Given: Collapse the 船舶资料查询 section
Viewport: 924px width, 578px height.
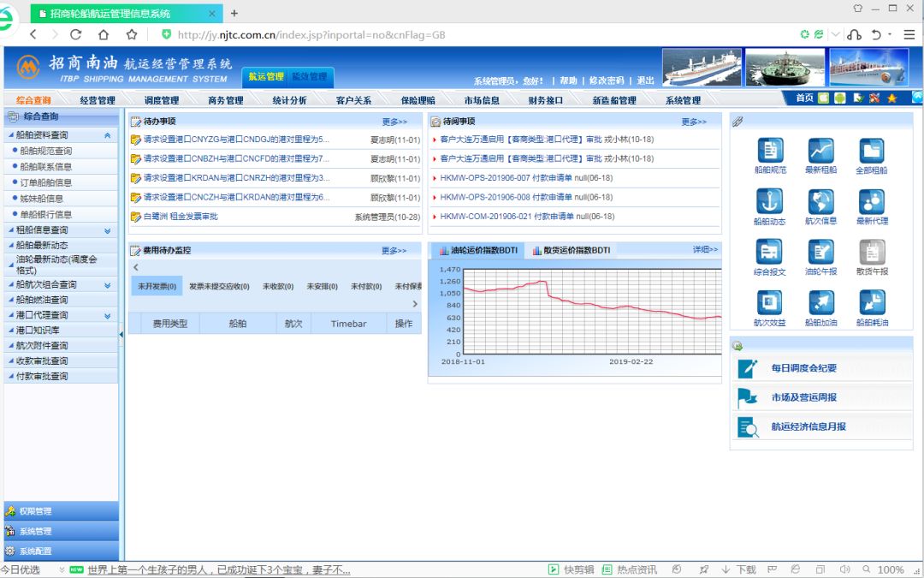Looking at the screenshot, I should pos(107,135).
